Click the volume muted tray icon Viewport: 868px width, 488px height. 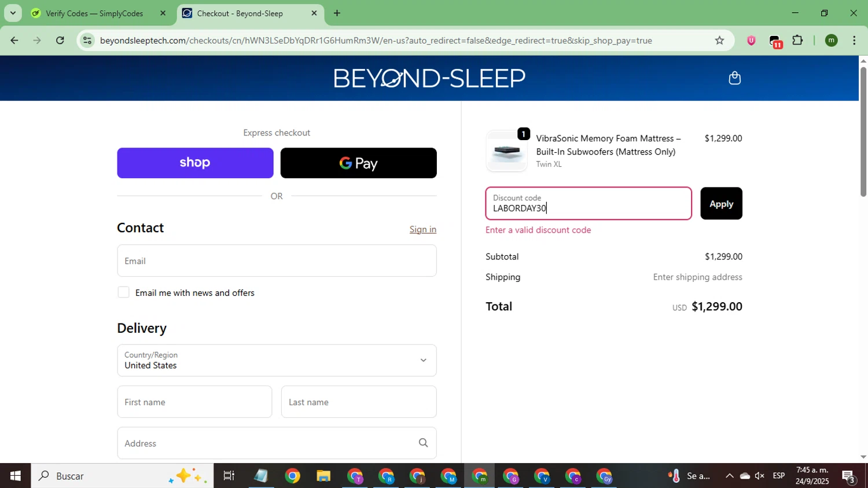(760, 476)
